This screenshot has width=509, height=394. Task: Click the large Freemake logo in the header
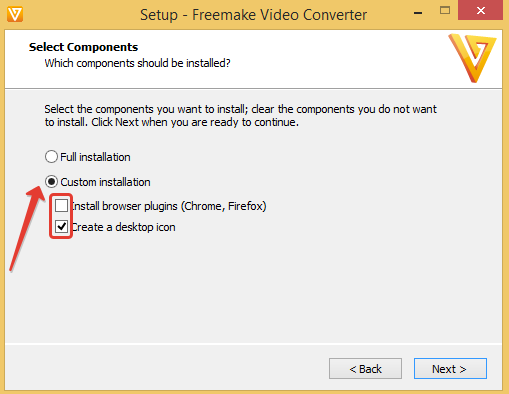click(472, 58)
